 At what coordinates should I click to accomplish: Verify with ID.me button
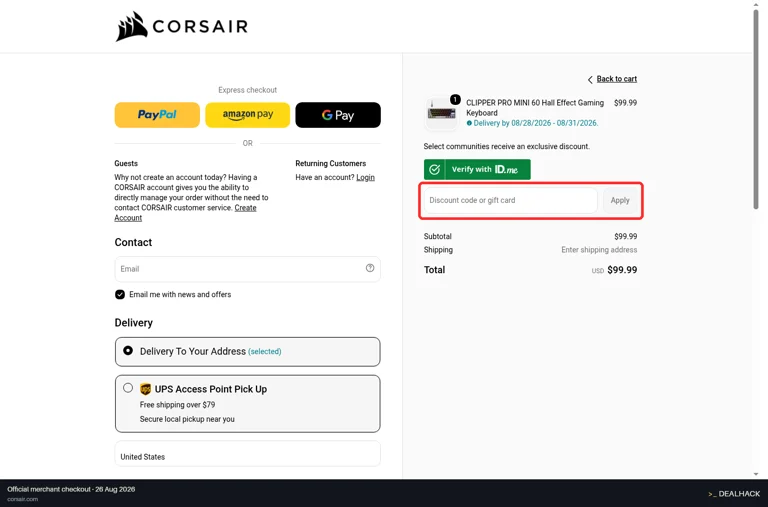[477, 169]
